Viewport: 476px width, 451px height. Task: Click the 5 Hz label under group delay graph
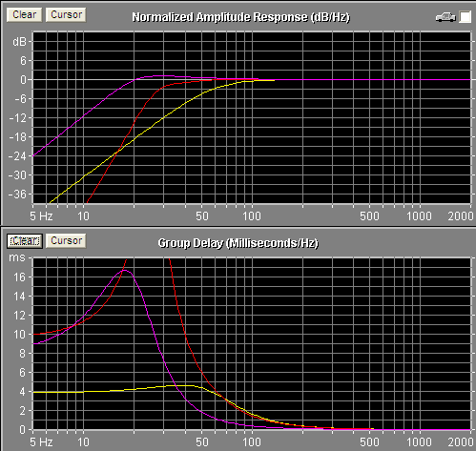[x=41, y=442]
